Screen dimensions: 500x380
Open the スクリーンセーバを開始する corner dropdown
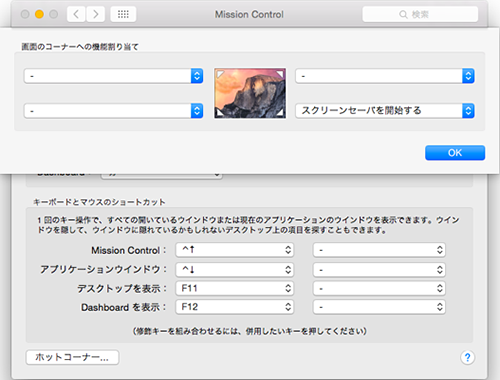385,111
